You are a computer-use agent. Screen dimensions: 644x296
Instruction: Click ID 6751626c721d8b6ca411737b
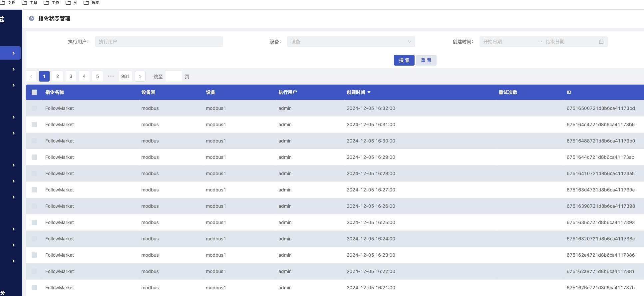coord(601,288)
